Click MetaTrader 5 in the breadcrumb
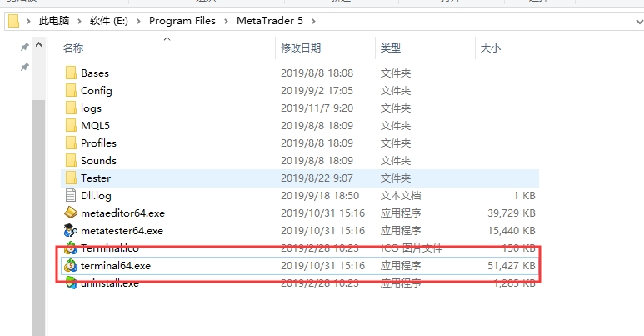Image resolution: width=644 pixels, height=336 pixels. (x=270, y=21)
